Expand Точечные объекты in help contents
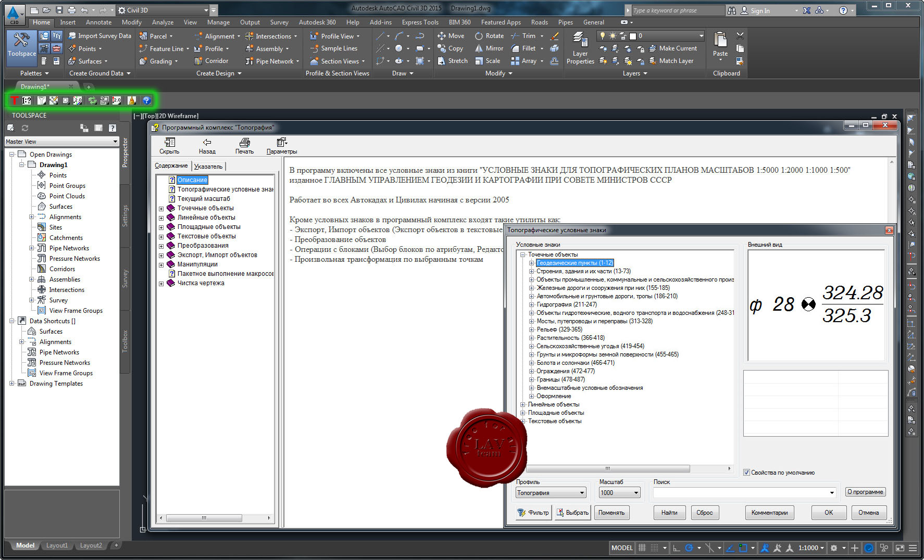Viewport: 924px width, 560px height. (161, 208)
